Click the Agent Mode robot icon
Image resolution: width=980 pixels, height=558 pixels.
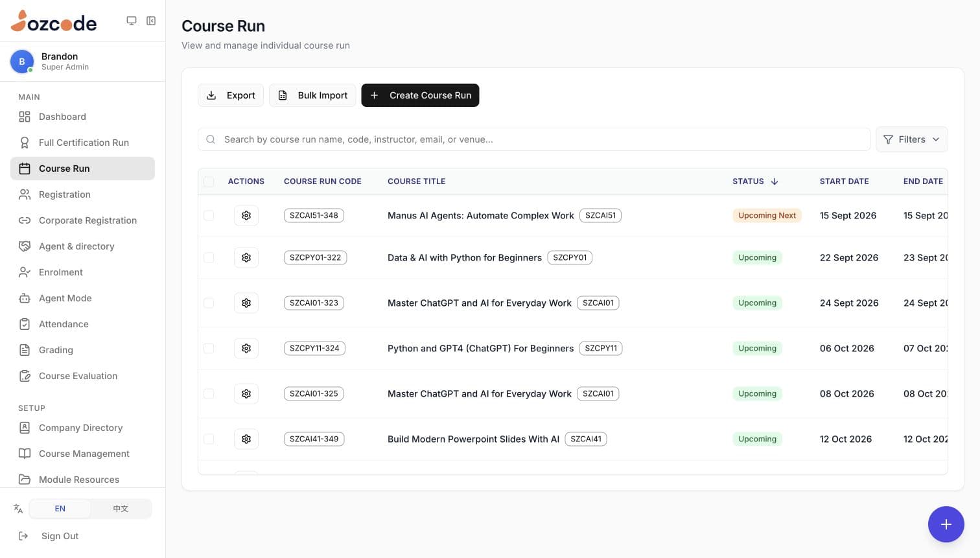pos(25,298)
